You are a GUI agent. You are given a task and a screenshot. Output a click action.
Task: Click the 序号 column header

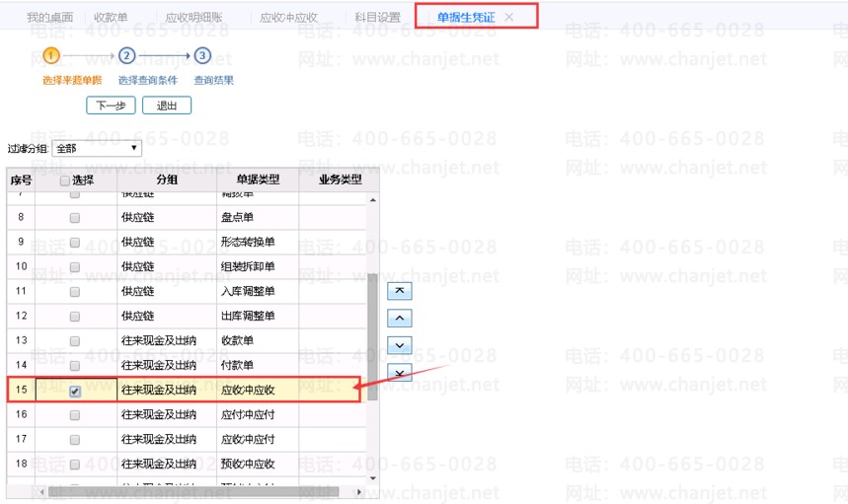[21, 180]
